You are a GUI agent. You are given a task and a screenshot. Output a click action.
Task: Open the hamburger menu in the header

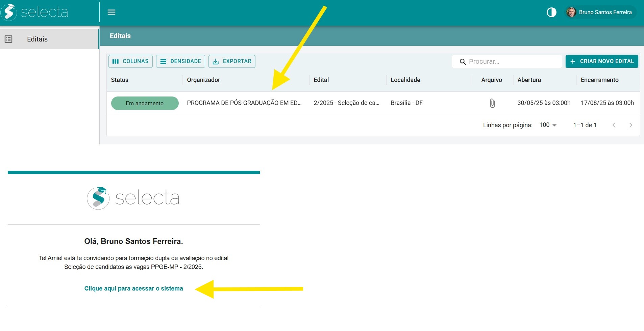[112, 12]
